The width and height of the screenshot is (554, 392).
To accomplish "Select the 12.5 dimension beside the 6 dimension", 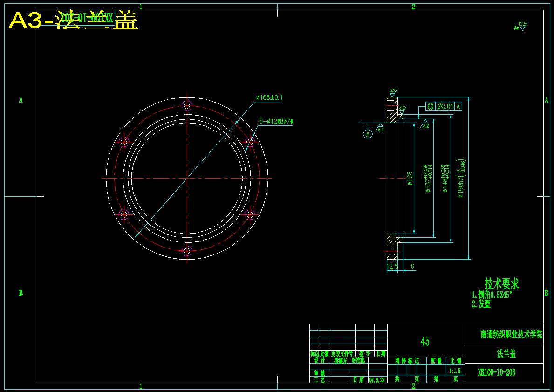I will (392, 267).
